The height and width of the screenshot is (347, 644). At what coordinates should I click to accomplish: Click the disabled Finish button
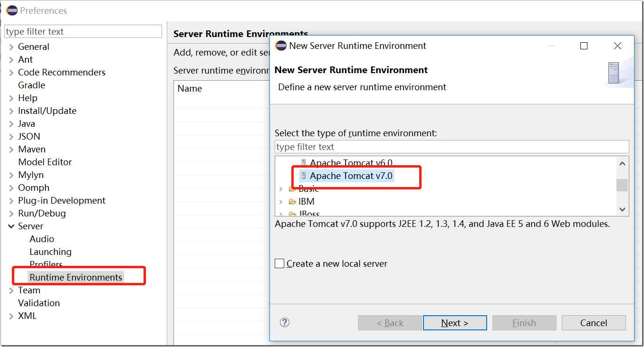(524, 323)
